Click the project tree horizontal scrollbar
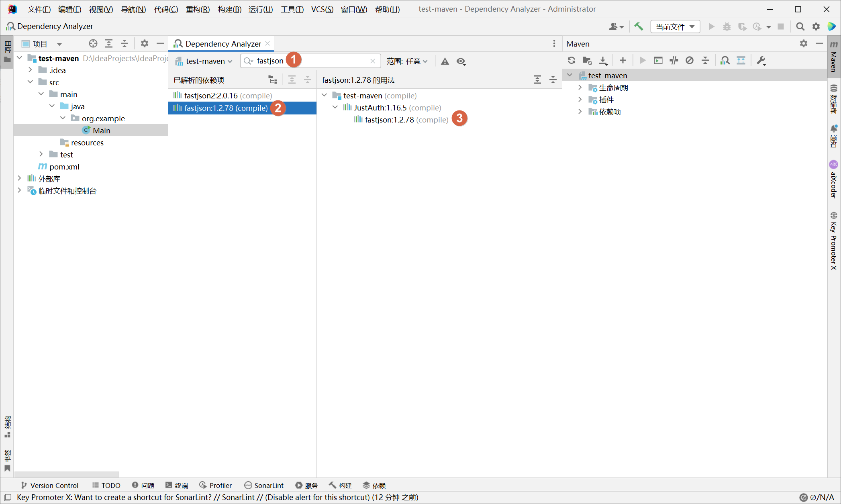Viewport: 841px width, 504px height. (x=67, y=474)
